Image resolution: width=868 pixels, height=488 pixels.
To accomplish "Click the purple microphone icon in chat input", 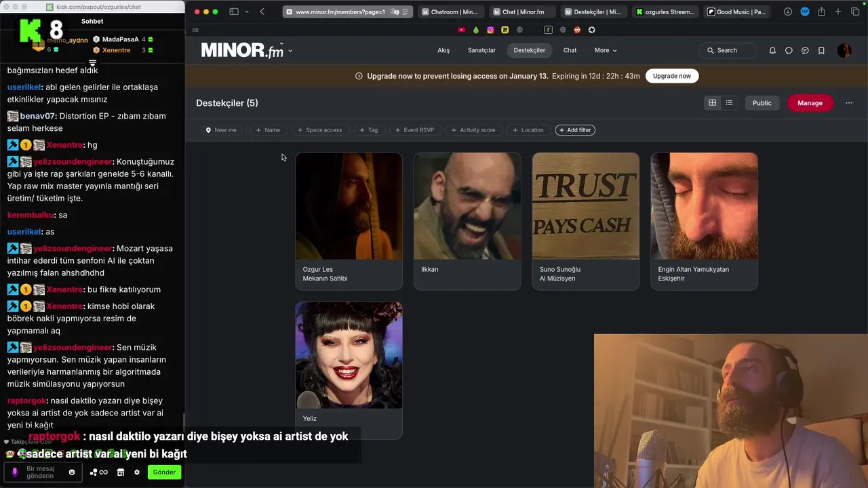I will click(x=14, y=472).
